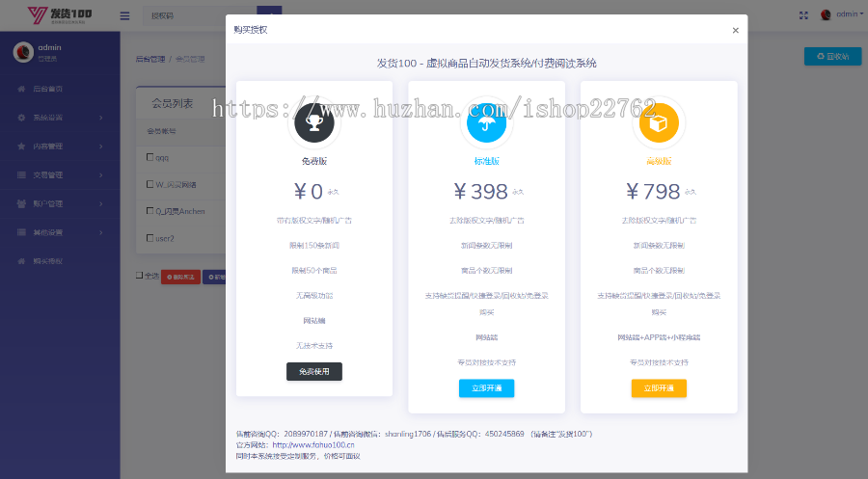Open the 内容管理 sidebar menu item
The height and width of the screenshot is (479, 868).
[x=60, y=146]
